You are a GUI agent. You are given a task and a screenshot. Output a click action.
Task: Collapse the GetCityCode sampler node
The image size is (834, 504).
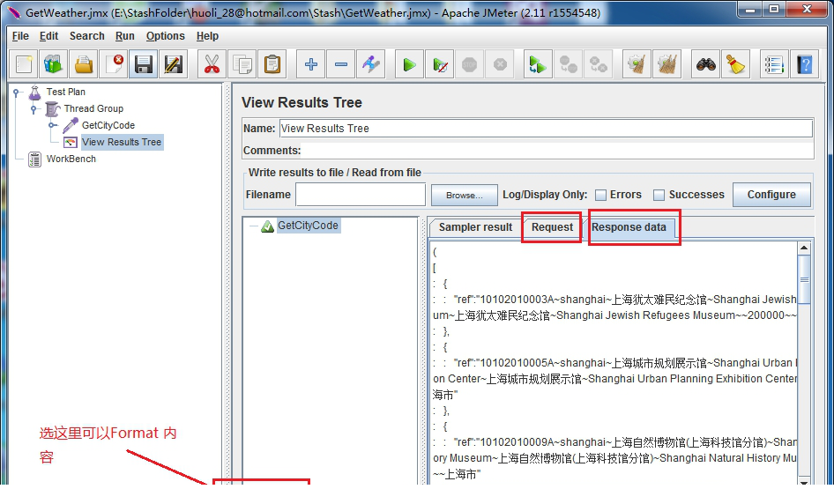pyautogui.click(x=52, y=125)
